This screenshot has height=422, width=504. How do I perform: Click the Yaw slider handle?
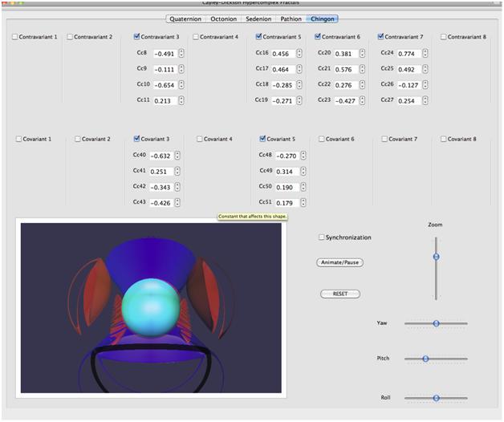(x=436, y=323)
